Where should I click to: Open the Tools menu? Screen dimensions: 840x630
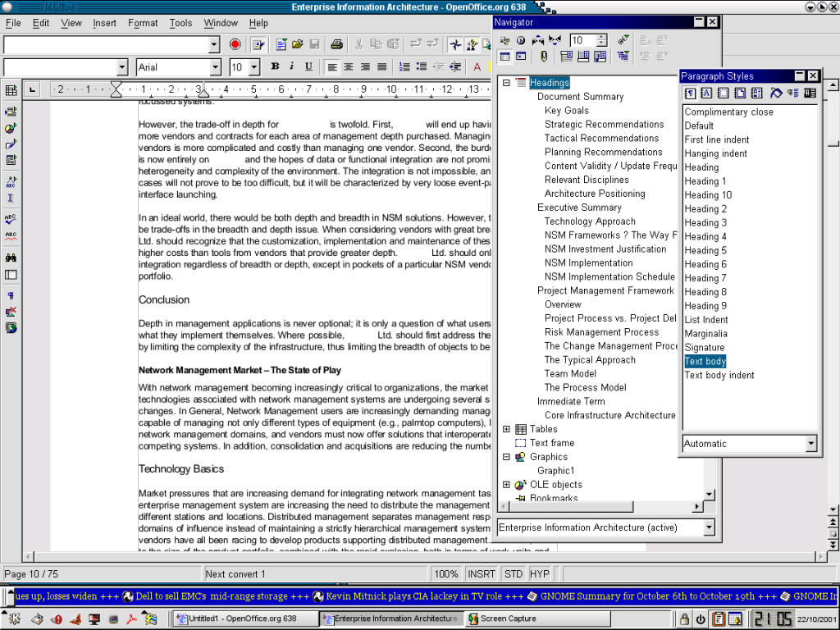pyautogui.click(x=180, y=23)
